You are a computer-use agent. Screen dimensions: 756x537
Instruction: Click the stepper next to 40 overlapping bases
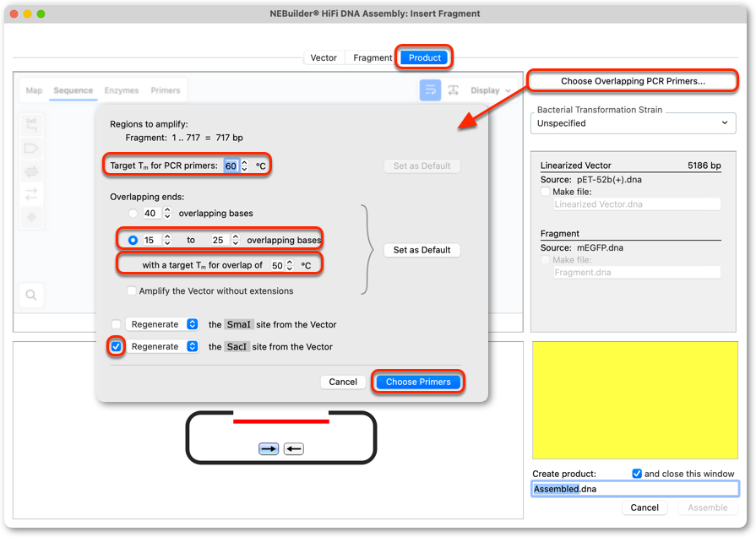tap(167, 213)
